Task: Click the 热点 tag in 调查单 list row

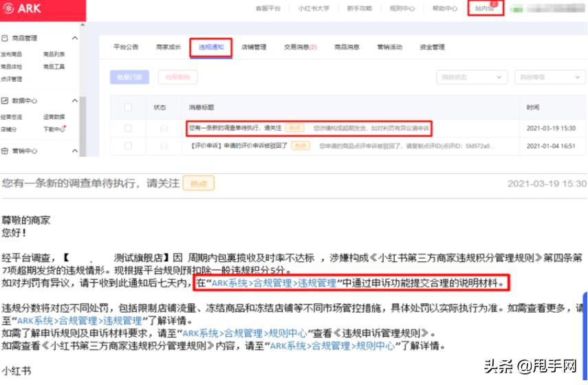Action: (295, 128)
